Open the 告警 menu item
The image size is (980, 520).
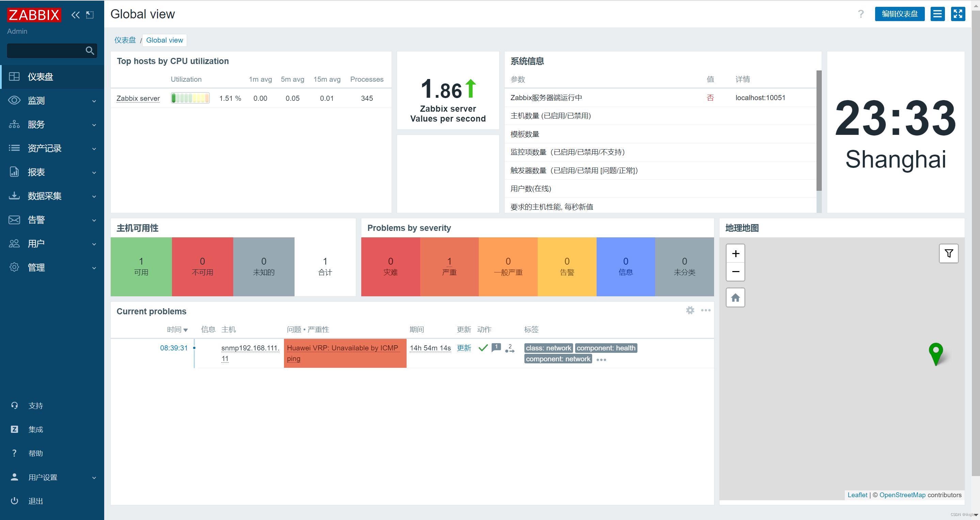52,220
